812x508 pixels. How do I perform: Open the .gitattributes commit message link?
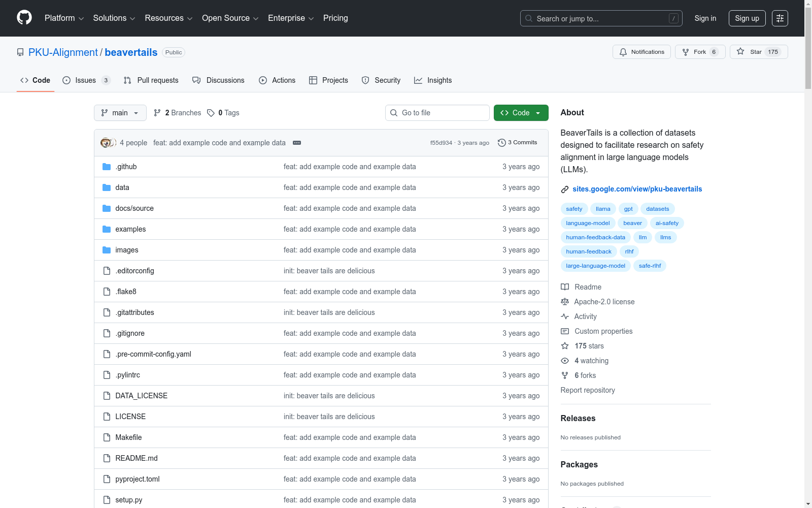point(329,312)
